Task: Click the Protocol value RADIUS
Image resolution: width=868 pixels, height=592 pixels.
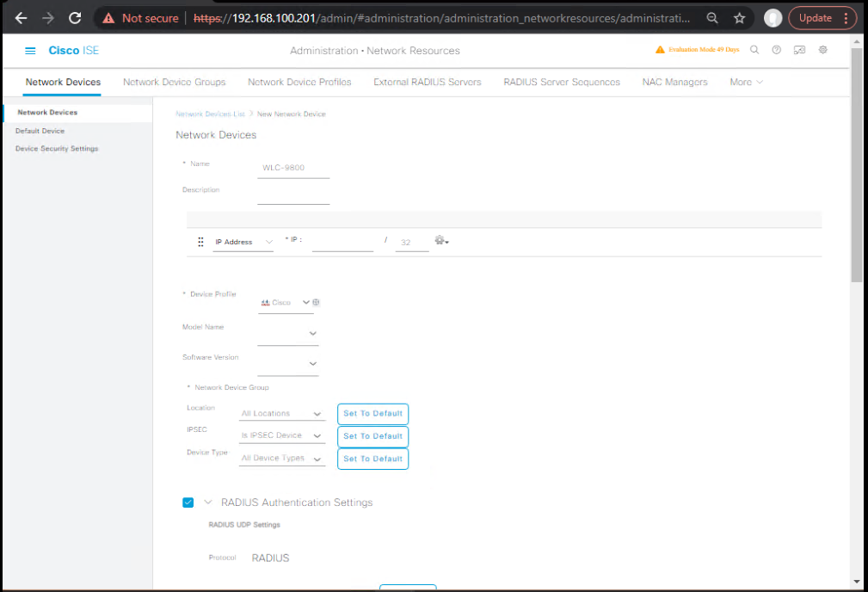Action: point(270,558)
